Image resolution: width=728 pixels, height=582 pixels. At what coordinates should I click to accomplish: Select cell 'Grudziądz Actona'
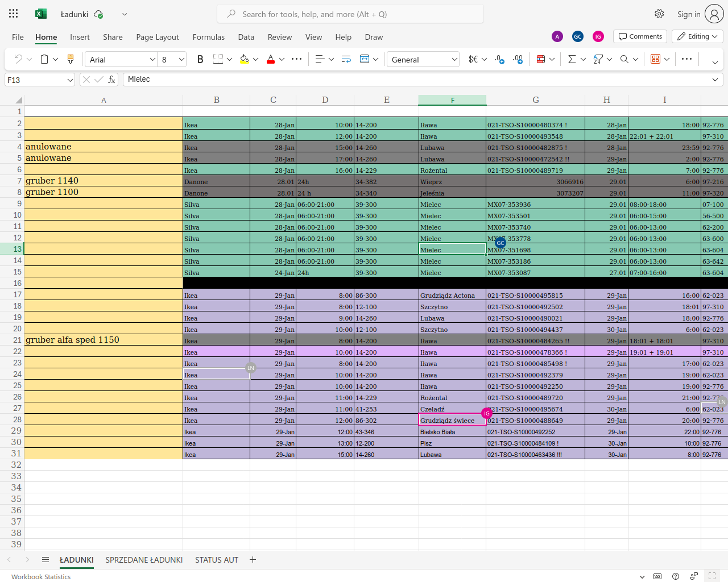452,294
